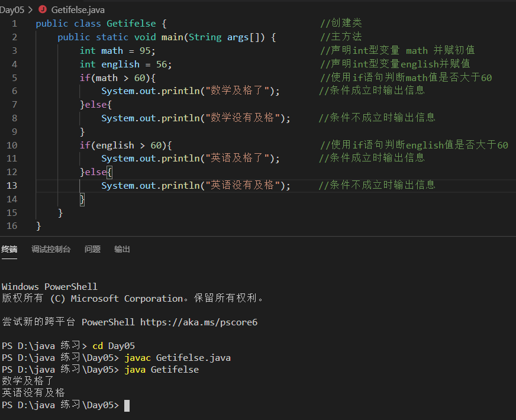Switch to the 终端 terminal tab
516x420 pixels.
(x=9, y=249)
